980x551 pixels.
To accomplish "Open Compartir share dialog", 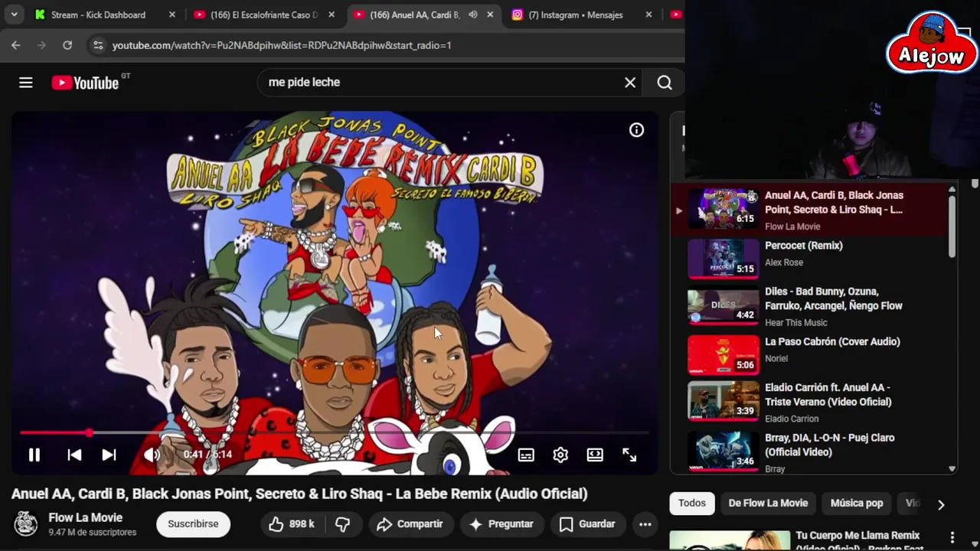I will 410,524.
